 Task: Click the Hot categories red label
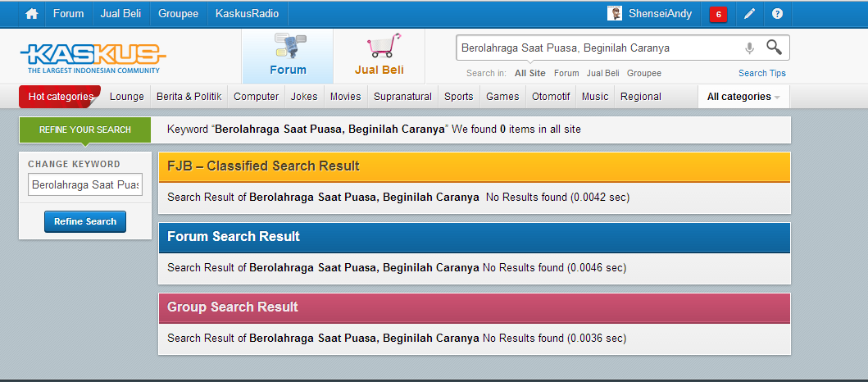click(x=61, y=97)
